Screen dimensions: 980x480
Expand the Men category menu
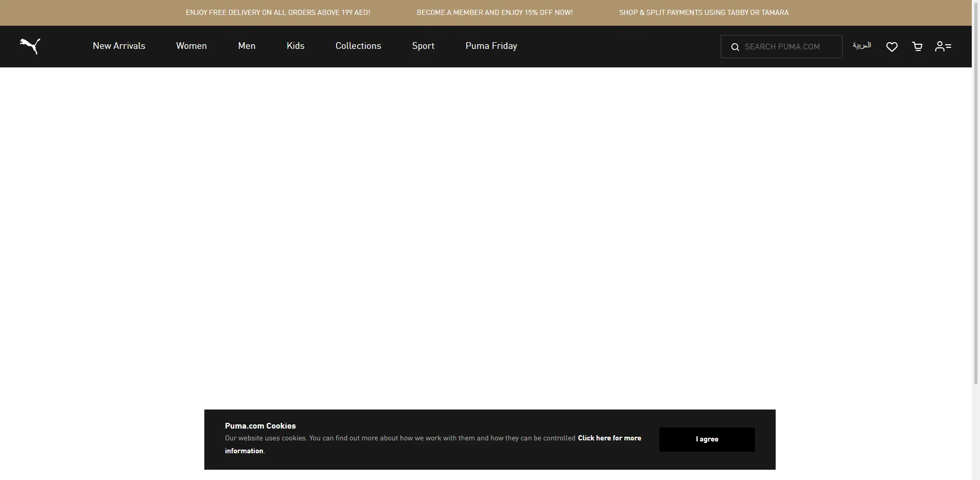247,46
